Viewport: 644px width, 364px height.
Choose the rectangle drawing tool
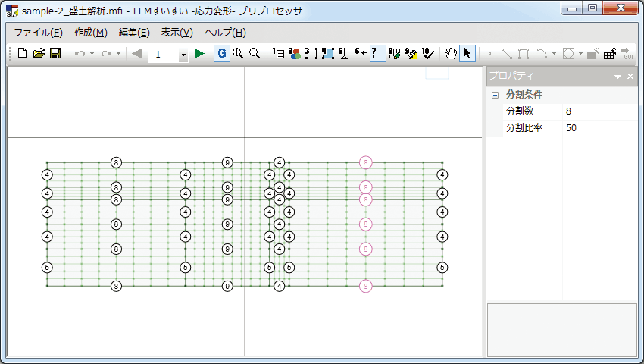click(x=524, y=54)
